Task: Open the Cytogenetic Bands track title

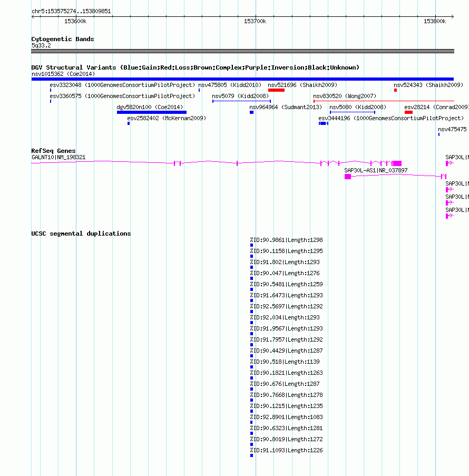Action: (x=63, y=39)
